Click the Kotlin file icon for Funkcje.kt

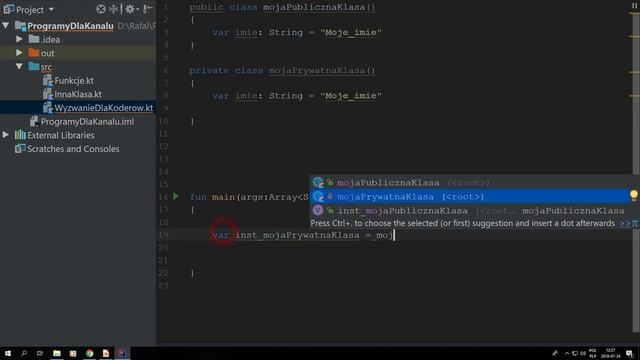48,80
